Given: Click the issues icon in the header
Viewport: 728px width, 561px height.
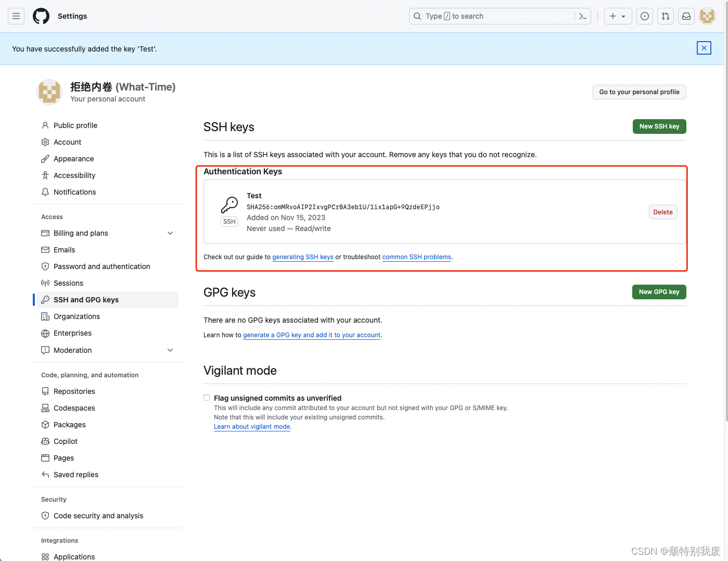Looking at the screenshot, I should coord(644,16).
